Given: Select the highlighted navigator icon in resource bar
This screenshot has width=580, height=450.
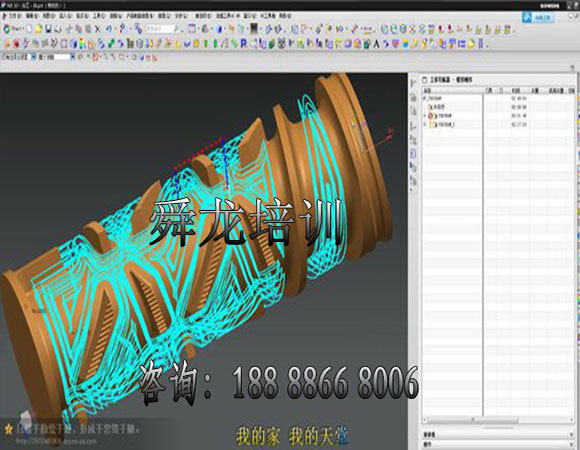Looking at the screenshot, I should point(413,153).
